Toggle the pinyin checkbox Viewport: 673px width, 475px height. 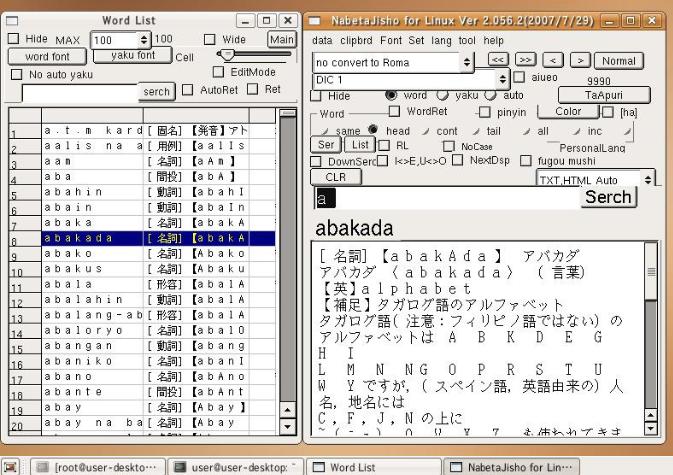(485, 112)
